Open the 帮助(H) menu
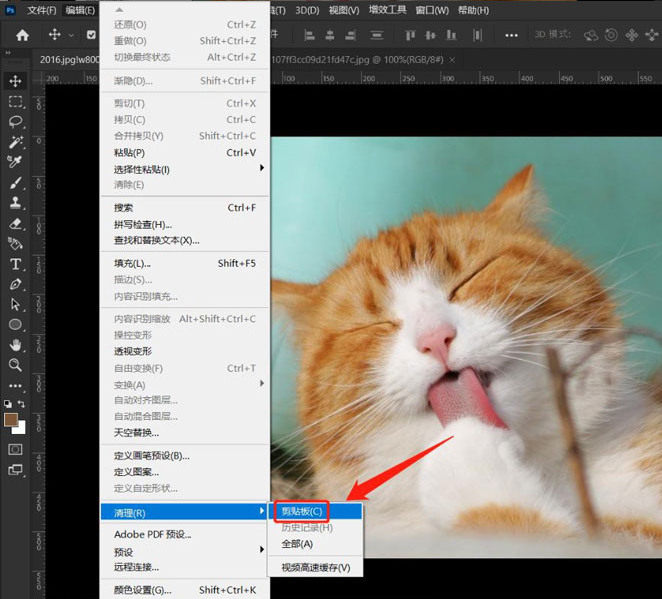This screenshot has width=662, height=599. click(x=473, y=10)
